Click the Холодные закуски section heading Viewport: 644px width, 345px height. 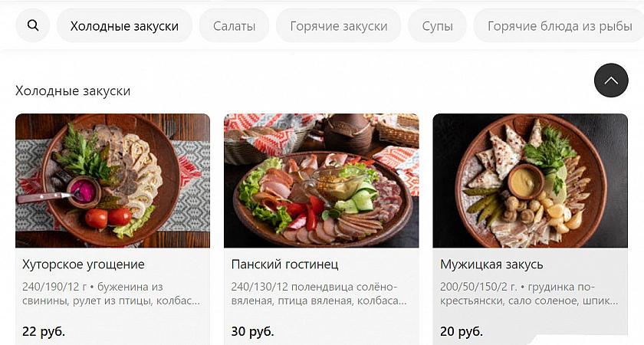[x=73, y=90]
